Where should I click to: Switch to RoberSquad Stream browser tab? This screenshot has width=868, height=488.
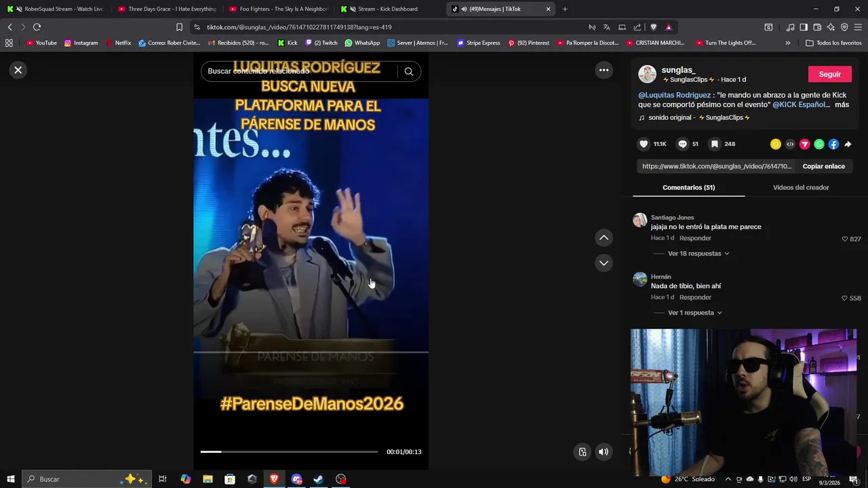tap(56, 9)
